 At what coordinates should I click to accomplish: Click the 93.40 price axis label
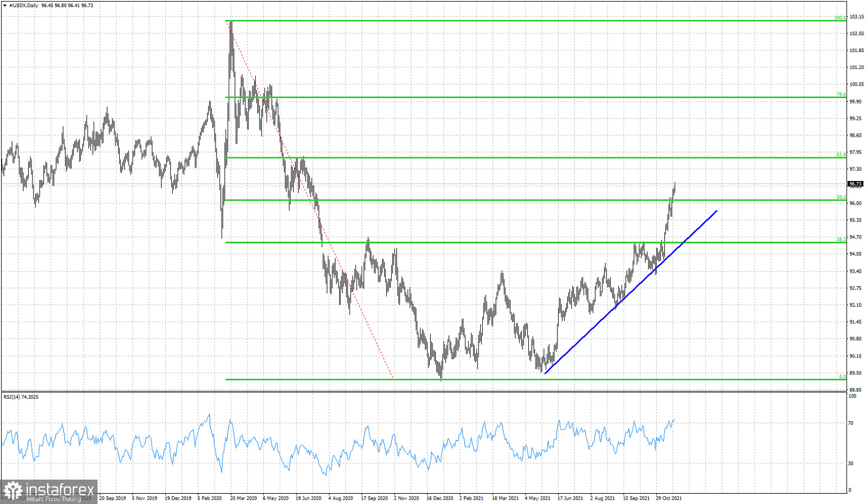[x=856, y=272]
